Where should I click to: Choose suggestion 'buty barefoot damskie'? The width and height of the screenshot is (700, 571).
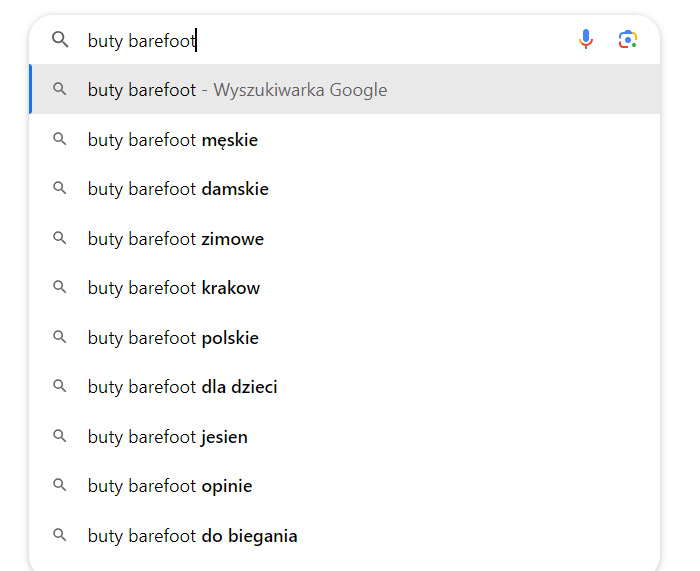tap(345, 189)
